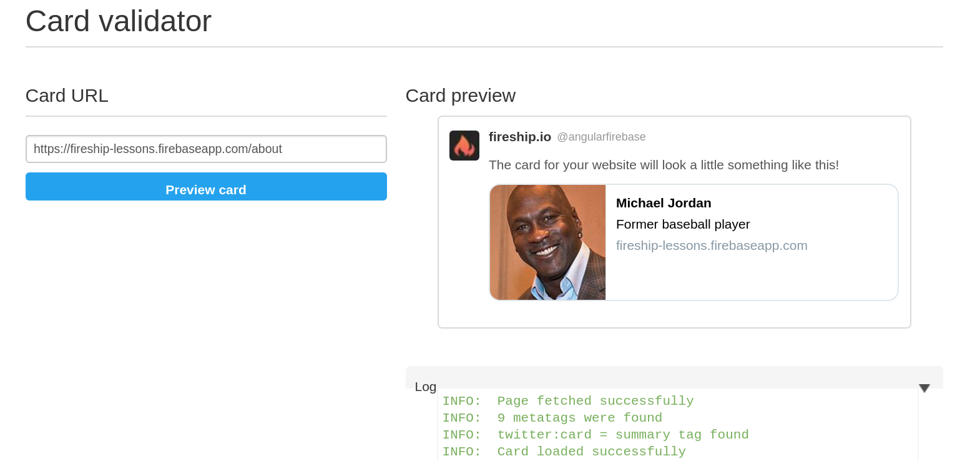The width and height of the screenshot is (980, 461).
Task: Click the "Former baseball player" card description
Action: pyautogui.click(x=682, y=224)
